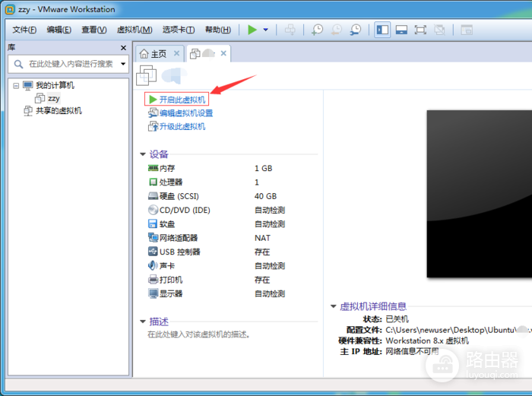Click the unity mode toolbar icon
This screenshot has height=396, width=532.
(439, 30)
